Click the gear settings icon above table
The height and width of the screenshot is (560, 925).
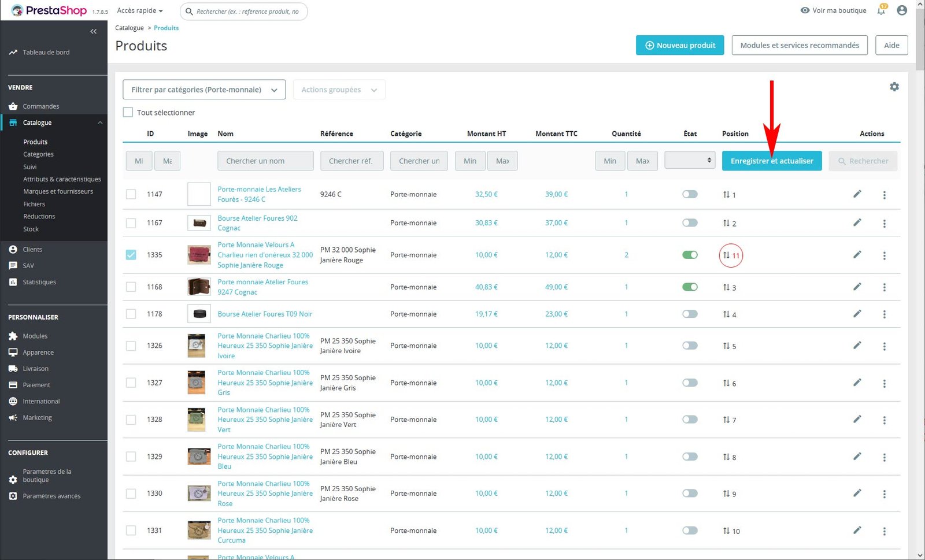894,87
